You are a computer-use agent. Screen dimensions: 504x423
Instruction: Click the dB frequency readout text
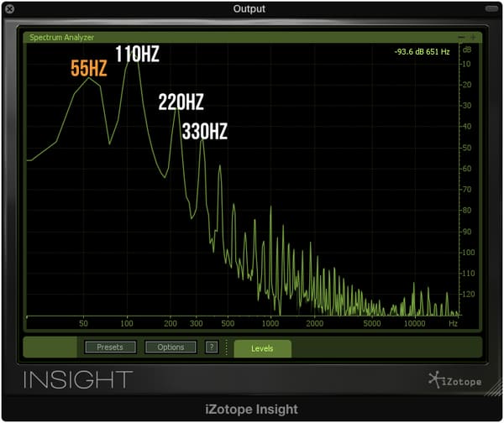pos(422,53)
